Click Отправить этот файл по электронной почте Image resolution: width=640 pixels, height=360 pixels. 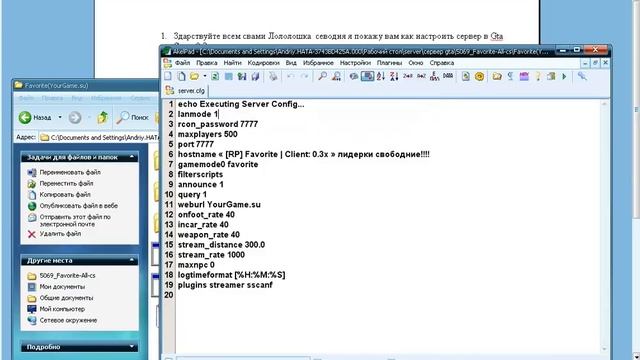point(75,220)
